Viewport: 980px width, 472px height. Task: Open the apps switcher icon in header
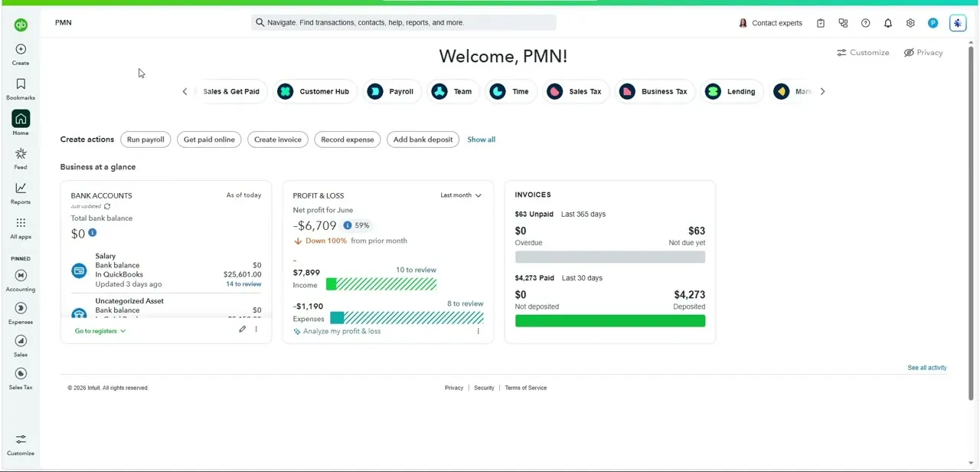[x=843, y=23]
